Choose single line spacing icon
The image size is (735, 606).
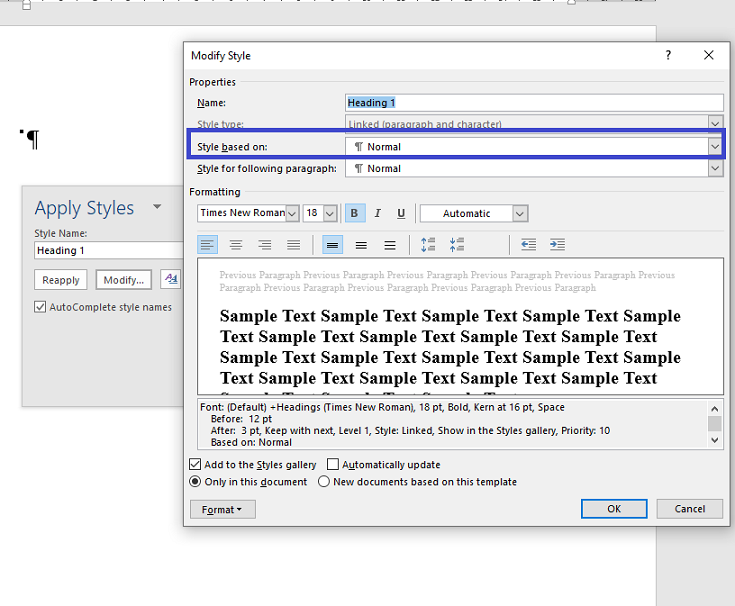click(332, 245)
